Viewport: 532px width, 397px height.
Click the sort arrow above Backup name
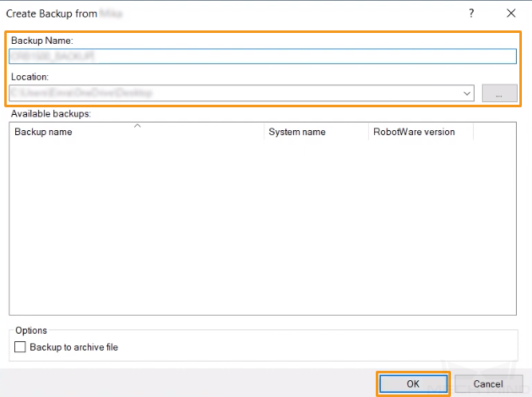coord(137,126)
